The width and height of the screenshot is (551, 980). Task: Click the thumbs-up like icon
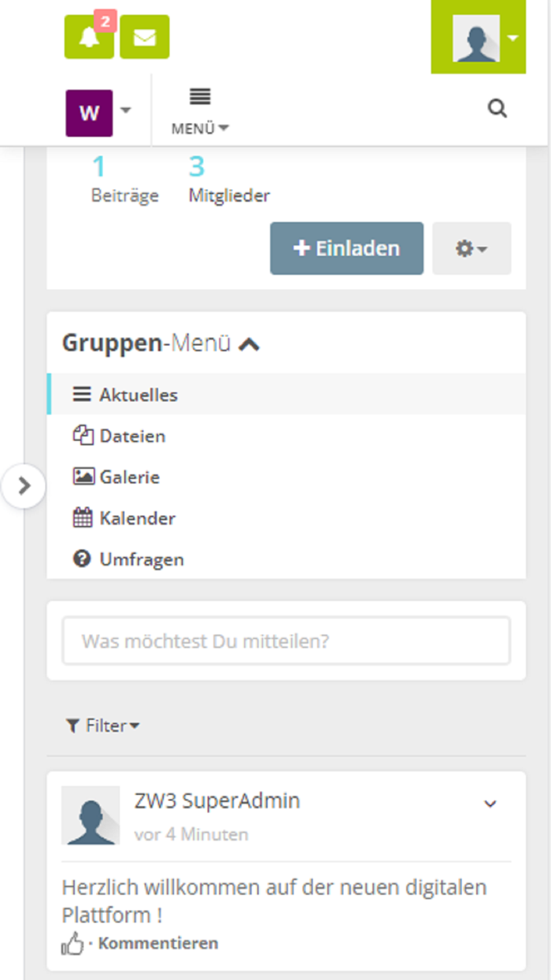72,943
